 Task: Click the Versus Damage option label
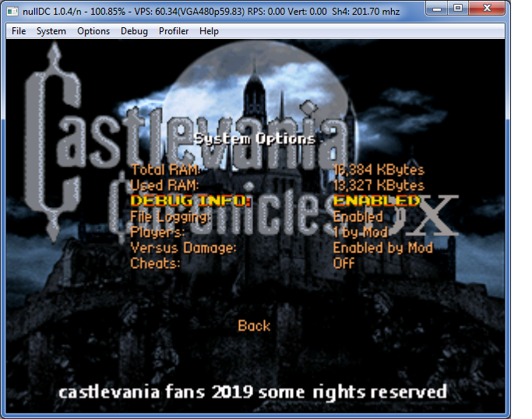coord(183,248)
